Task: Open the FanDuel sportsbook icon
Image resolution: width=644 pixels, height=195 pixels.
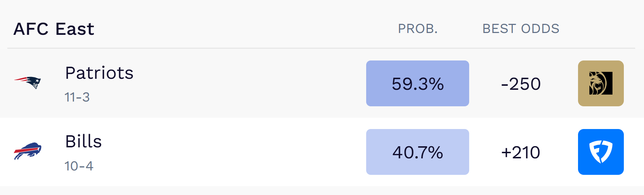Action: pos(601,152)
